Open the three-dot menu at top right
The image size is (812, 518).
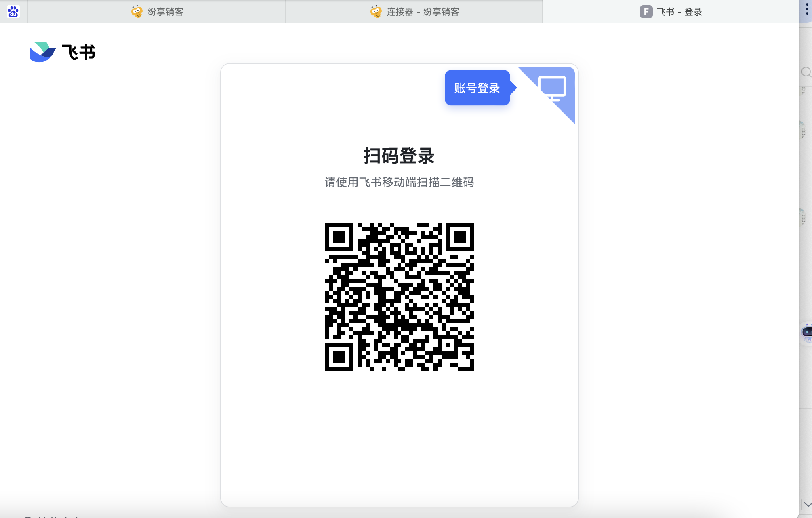click(x=807, y=10)
